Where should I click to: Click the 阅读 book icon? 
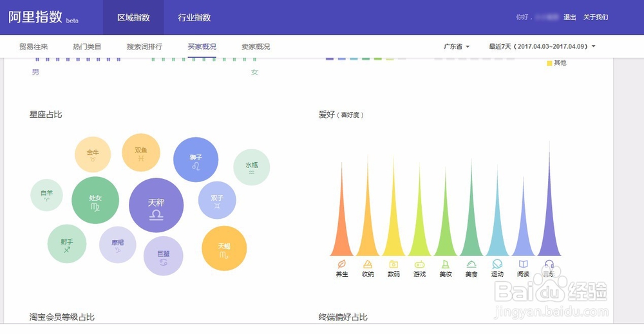(523, 264)
